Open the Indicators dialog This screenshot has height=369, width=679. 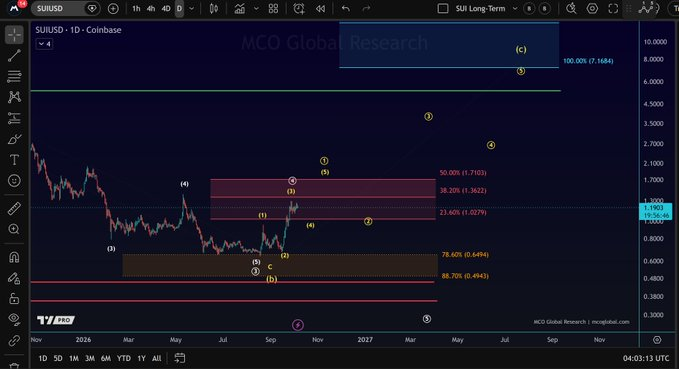click(x=239, y=9)
